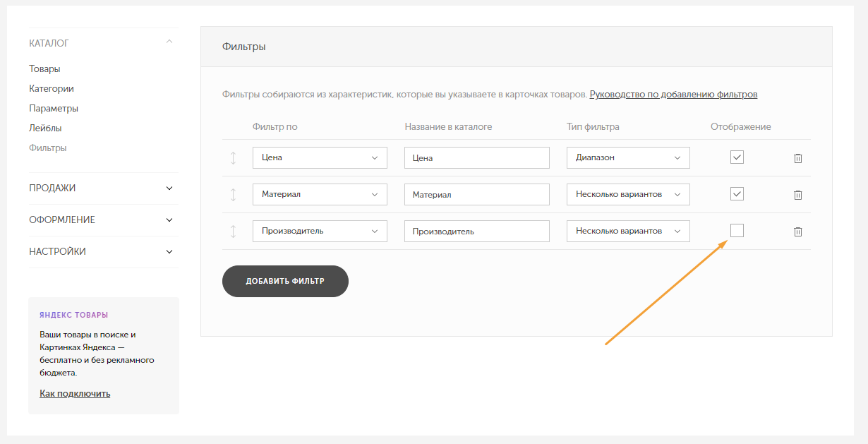Image resolution: width=868 pixels, height=444 pixels.
Task: Open filter type dropdown in Производитель row
Action: [x=628, y=231]
